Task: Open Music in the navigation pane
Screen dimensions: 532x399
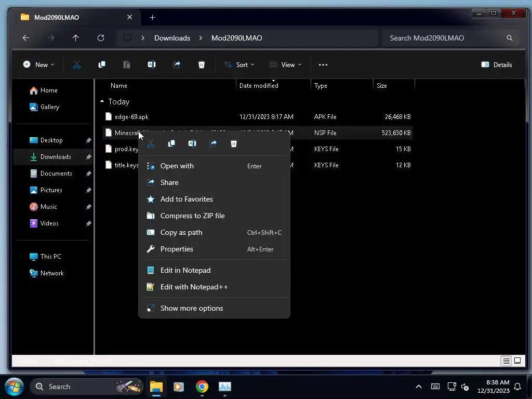Action: point(48,207)
